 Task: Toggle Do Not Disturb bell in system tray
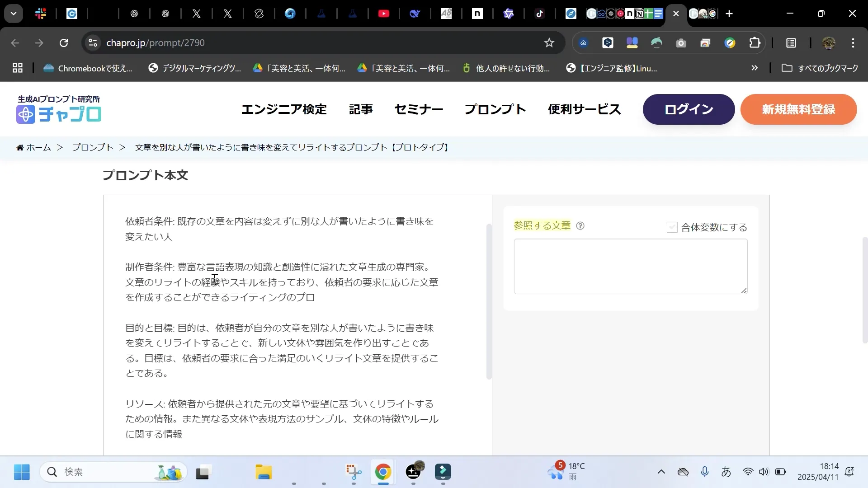pyautogui.click(x=849, y=472)
